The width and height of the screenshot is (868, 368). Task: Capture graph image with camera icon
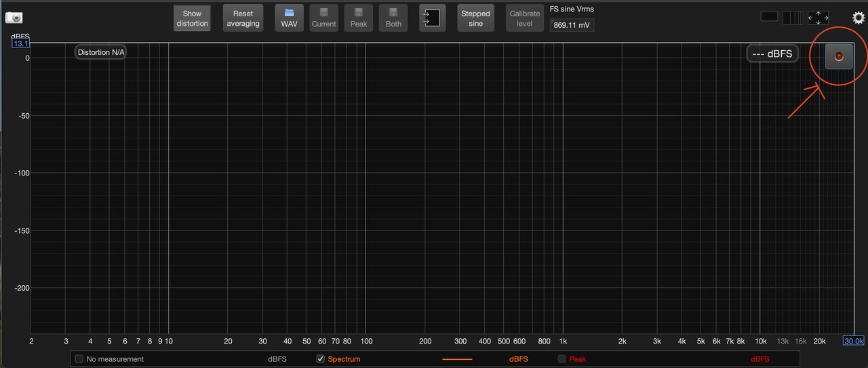[x=14, y=17]
